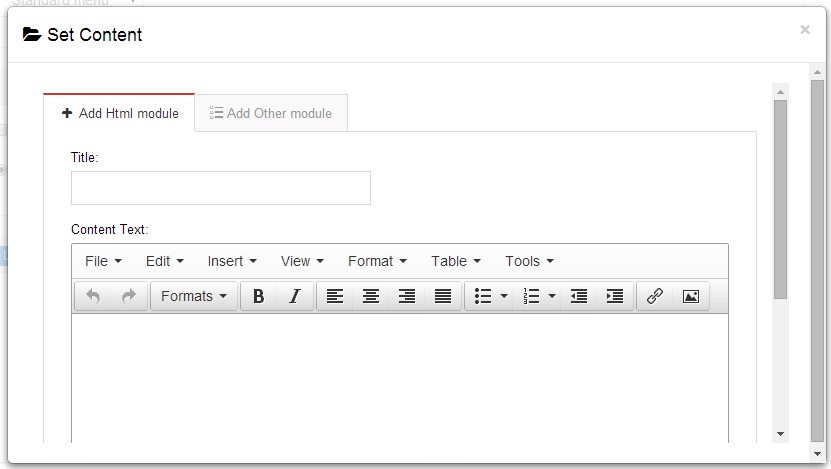Align text to the right
The height and width of the screenshot is (469, 831).
407,296
